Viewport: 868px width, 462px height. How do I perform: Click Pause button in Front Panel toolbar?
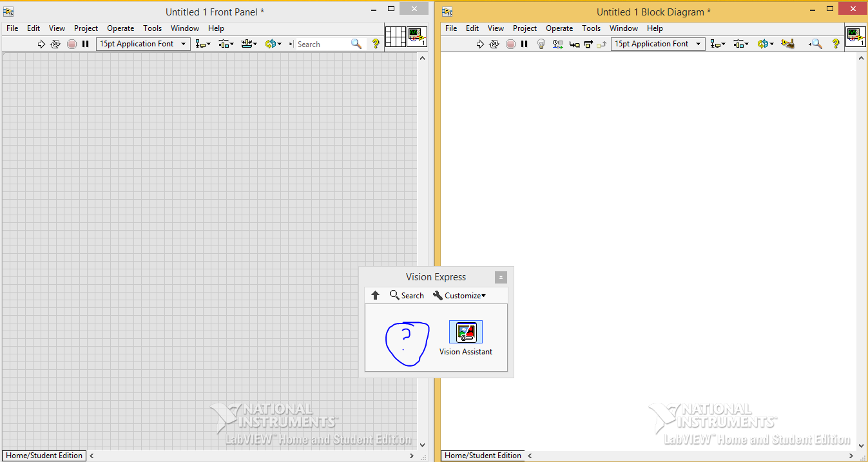(85, 44)
